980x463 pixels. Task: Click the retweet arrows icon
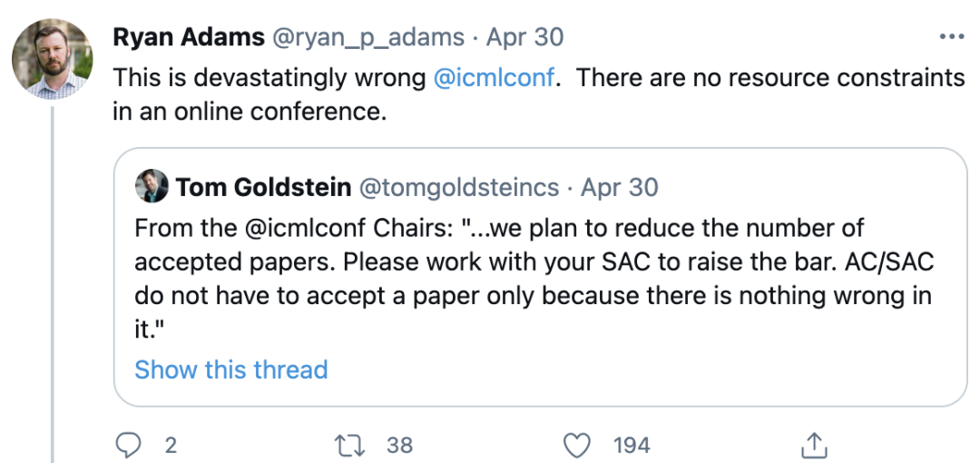click(x=348, y=444)
